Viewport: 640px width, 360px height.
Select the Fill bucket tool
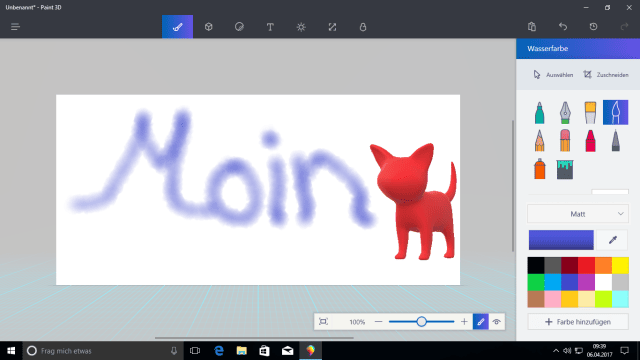[565, 169]
